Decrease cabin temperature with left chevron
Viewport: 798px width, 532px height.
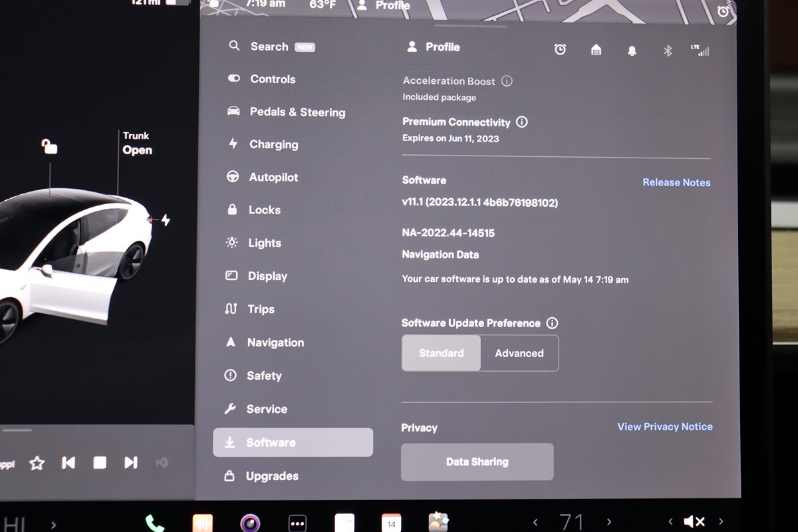(x=534, y=522)
